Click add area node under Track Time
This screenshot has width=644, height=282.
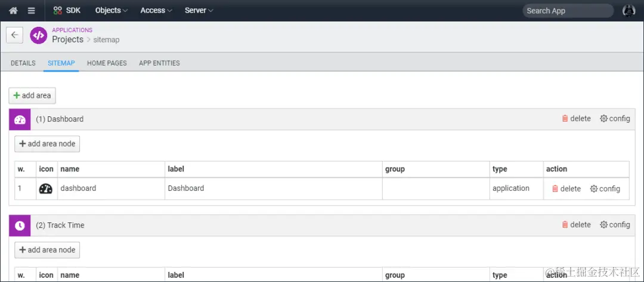pyautogui.click(x=47, y=250)
